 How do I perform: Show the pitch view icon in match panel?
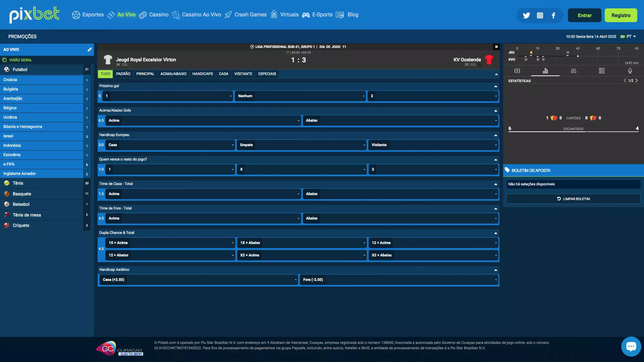(517, 71)
